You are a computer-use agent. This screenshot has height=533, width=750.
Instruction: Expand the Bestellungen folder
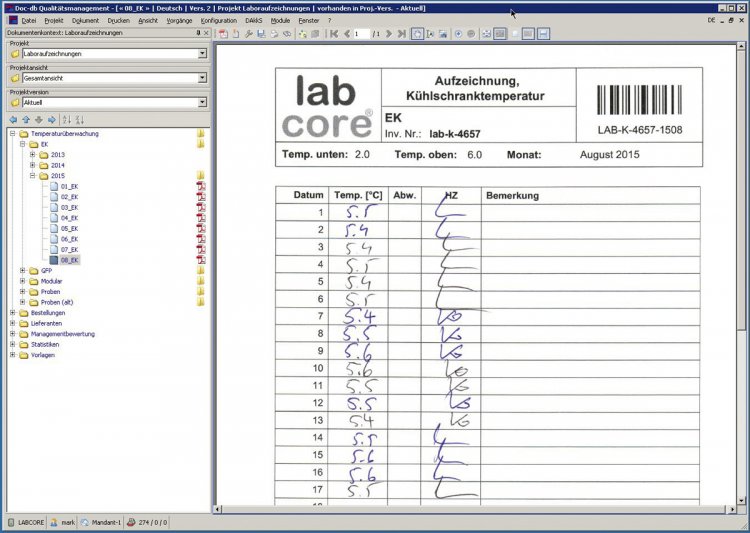[x=13, y=312]
